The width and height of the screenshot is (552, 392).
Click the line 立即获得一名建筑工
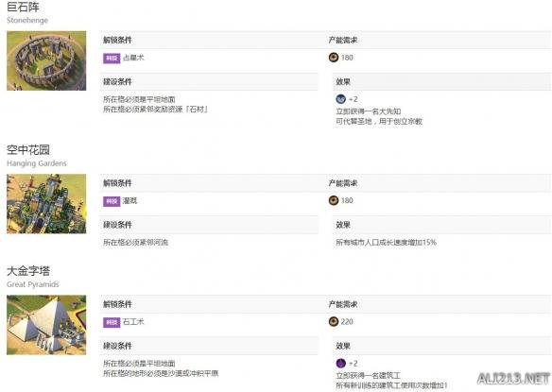(x=369, y=376)
